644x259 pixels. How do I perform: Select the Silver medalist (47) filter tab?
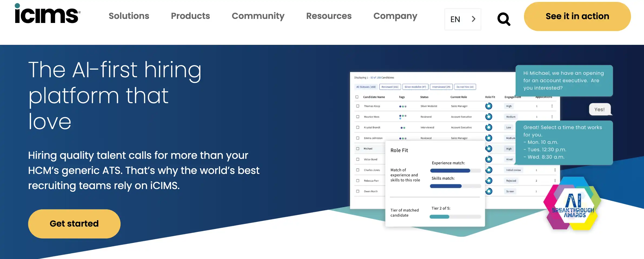pyautogui.click(x=415, y=87)
